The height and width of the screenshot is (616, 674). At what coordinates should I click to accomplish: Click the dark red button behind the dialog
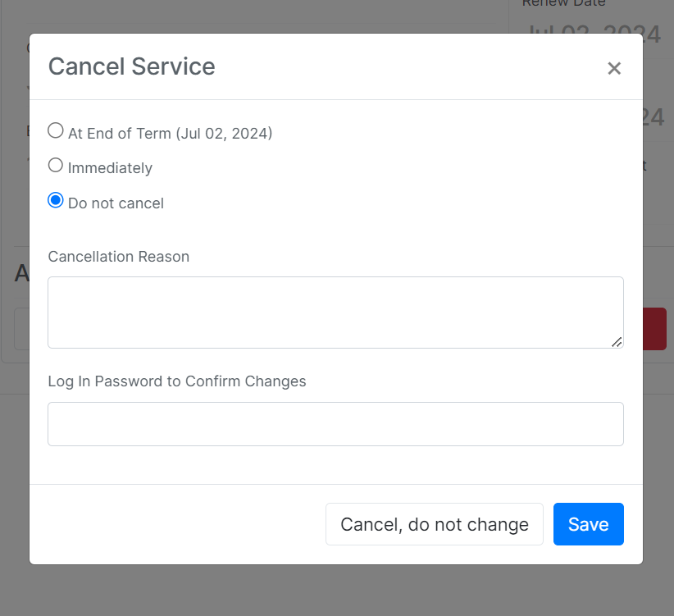[x=654, y=329]
